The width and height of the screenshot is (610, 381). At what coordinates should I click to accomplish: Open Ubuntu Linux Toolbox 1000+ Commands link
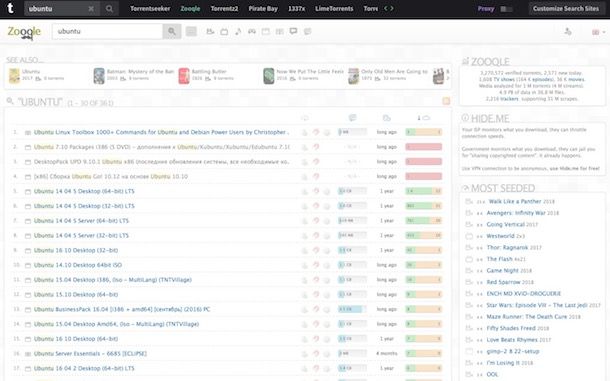pos(161,132)
